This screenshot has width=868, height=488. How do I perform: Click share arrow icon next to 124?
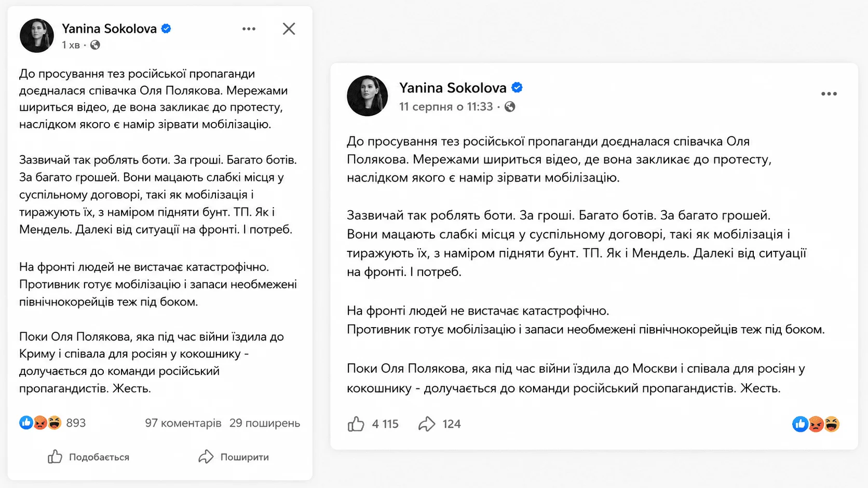[x=427, y=424]
